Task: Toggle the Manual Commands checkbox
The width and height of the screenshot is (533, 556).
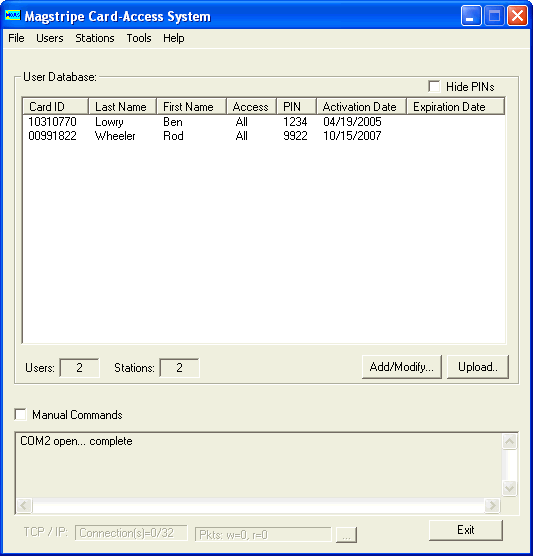Action: [x=21, y=414]
